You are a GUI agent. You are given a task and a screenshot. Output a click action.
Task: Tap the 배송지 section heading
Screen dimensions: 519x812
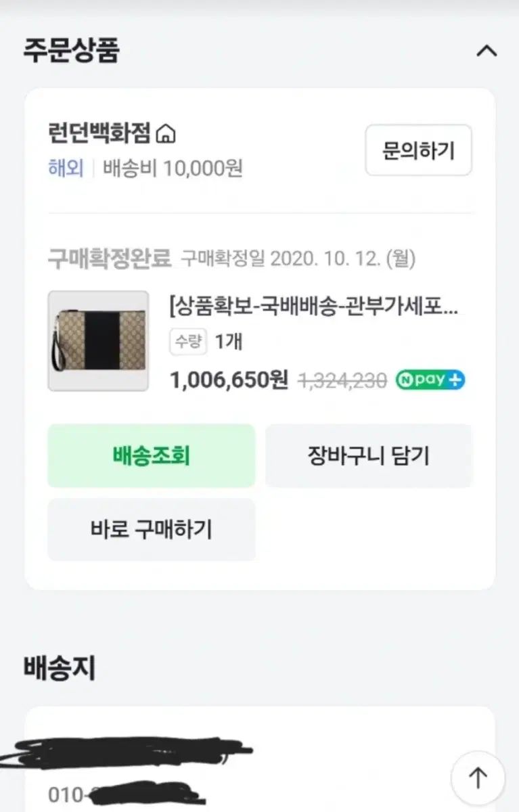click(60, 668)
